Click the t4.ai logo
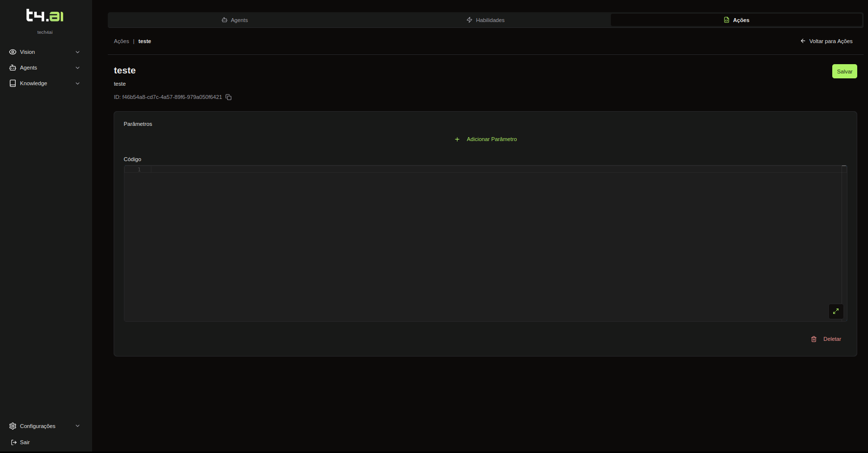The width and height of the screenshot is (868, 453). pyautogui.click(x=45, y=16)
